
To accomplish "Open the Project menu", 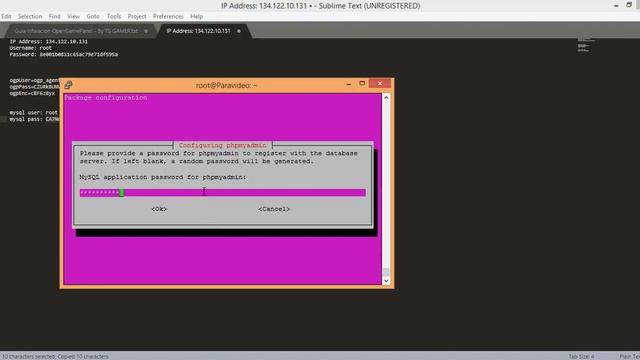I will [x=137, y=16].
